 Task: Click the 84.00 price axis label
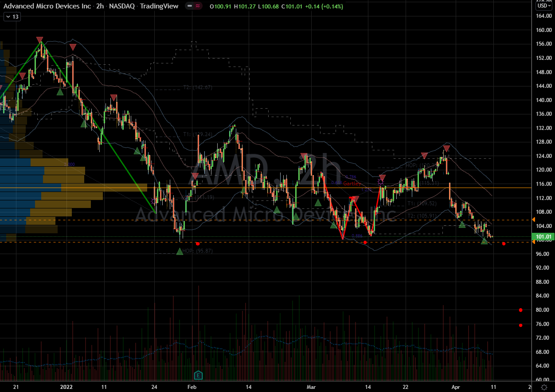(x=543, y=296)
